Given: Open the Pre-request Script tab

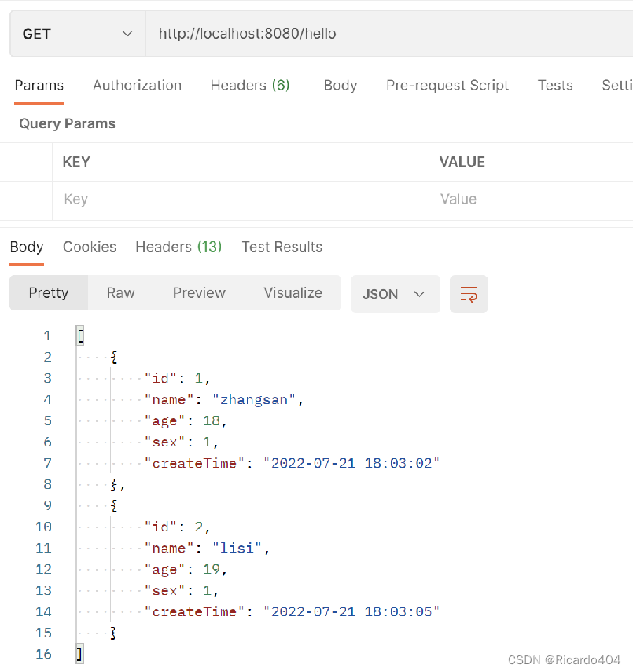Looking at the screenshot, I should tap(447, 86).
